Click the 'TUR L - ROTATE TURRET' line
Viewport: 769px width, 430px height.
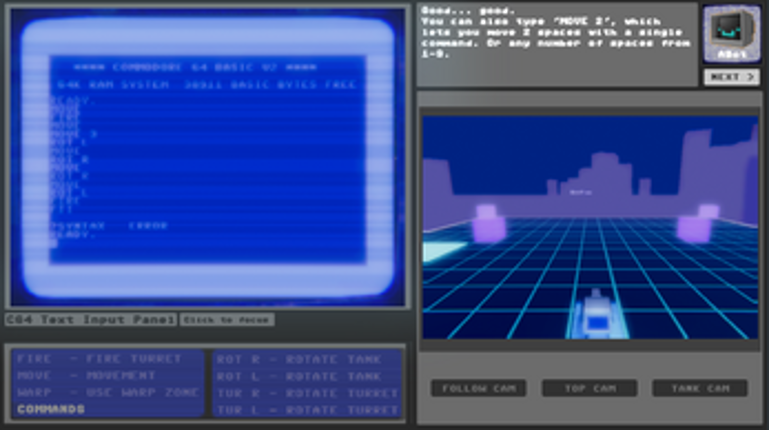[x=307, y=410]
